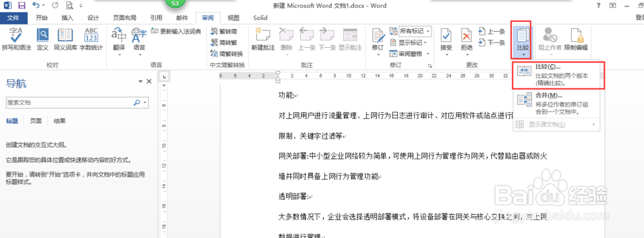Convert Traditional to Simplified (繁转简)
The width and height of the screenshot is (644, 238).
[223, 31]
